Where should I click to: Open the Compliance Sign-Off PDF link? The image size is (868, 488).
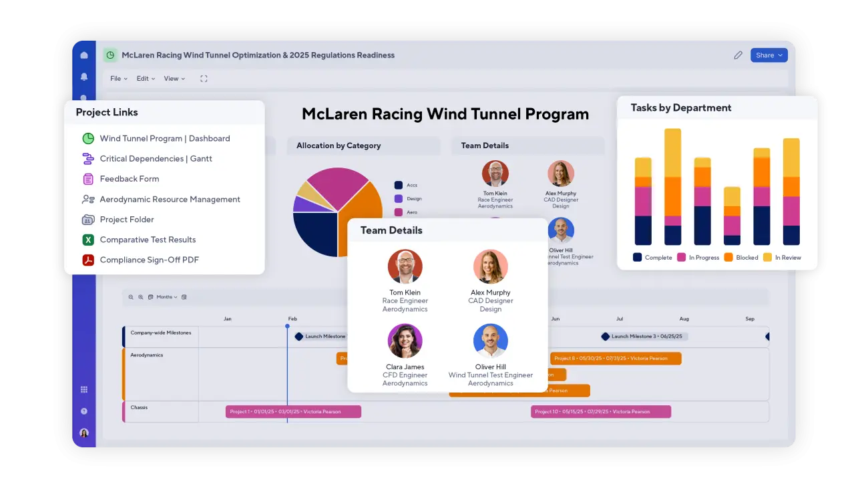coord(149,260)
